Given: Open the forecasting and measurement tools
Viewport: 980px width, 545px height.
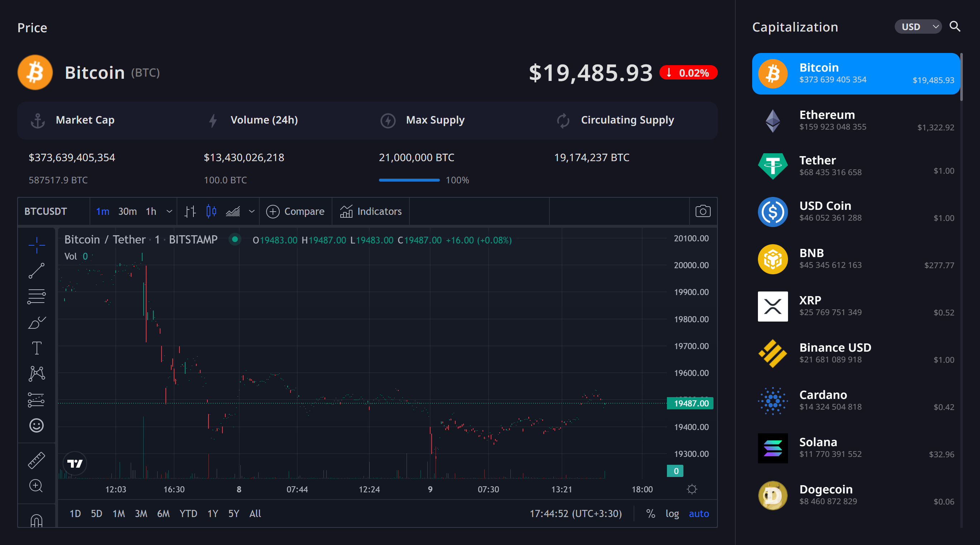Looking at the screenshot, I should click(37, 399).
